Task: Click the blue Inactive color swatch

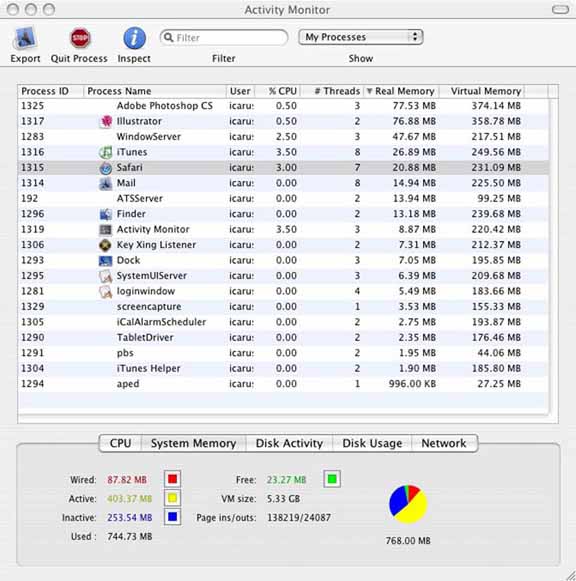Action: pyautogui.click(x=172, y=517)
